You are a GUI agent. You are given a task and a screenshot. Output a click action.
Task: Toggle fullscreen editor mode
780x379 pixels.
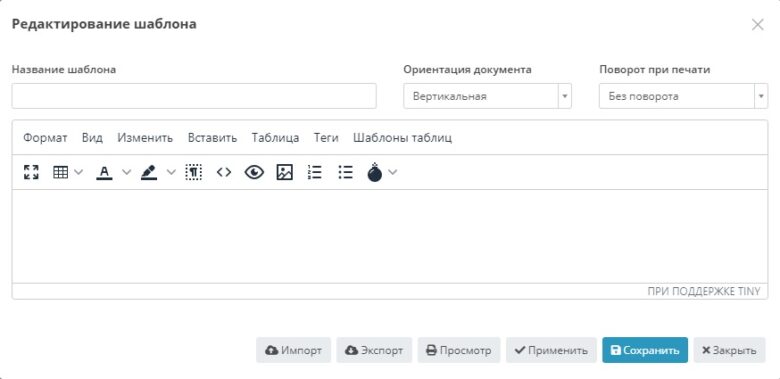pos(31,172)
